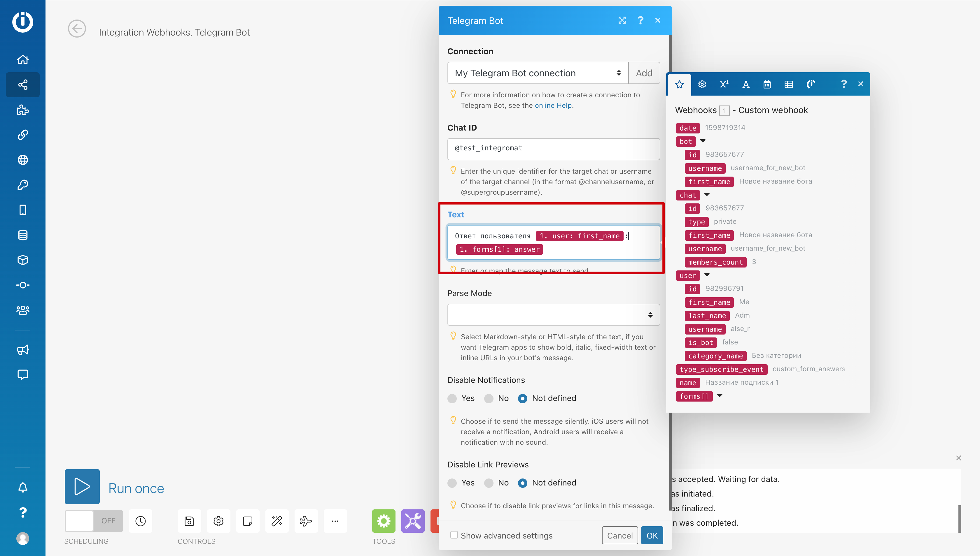Open the notifications bell icon
The image size is (980, 556).
coord(22,487)
